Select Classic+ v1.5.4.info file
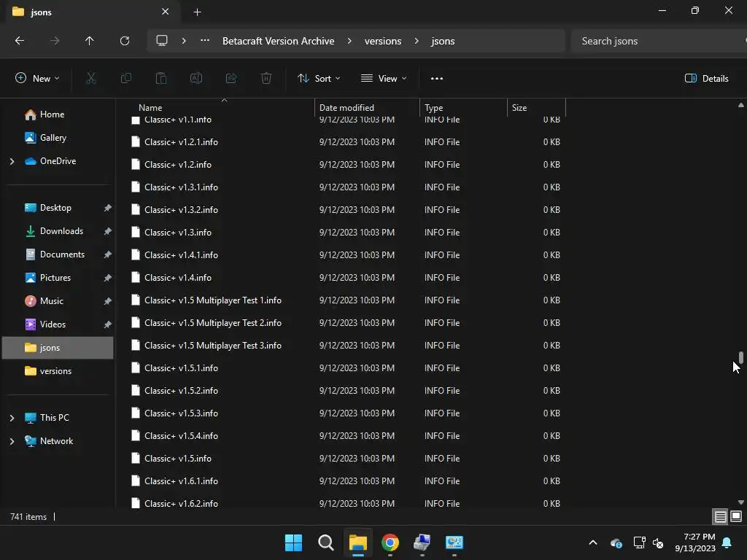Viewport: 747px width, 560px height. click(x=347, y=436)
